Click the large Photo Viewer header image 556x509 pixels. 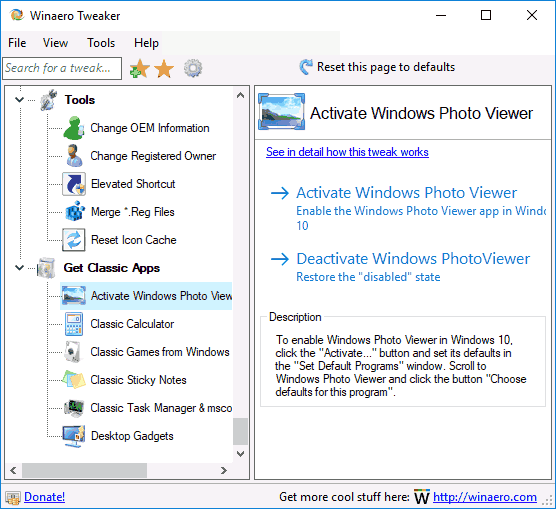point(281,112)
